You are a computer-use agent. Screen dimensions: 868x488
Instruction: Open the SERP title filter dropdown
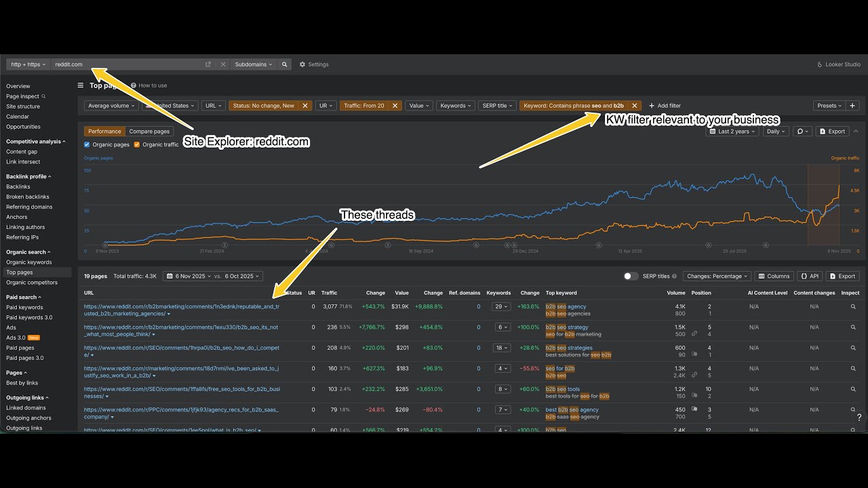pos(497,106)
